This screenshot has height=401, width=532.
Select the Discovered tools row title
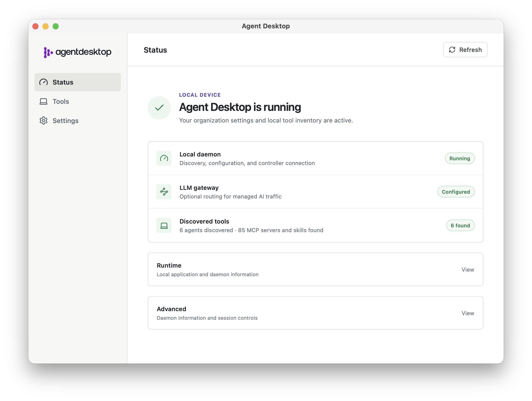(204, 222)
